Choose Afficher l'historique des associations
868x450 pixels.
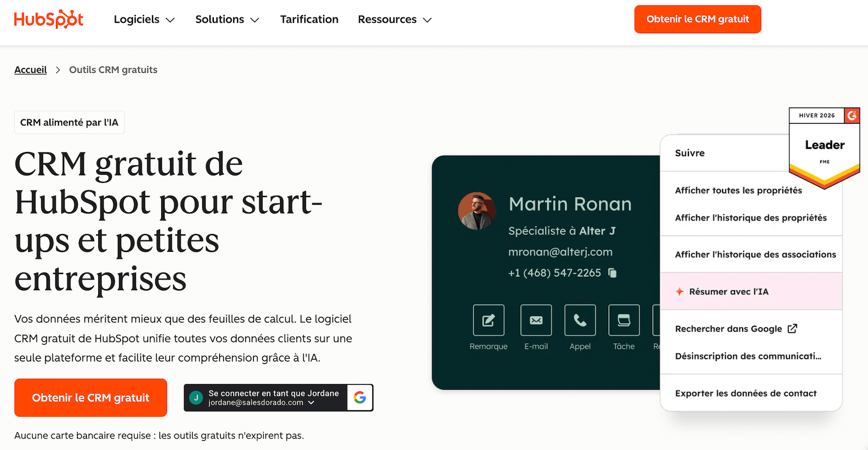(x=755, y=255)
